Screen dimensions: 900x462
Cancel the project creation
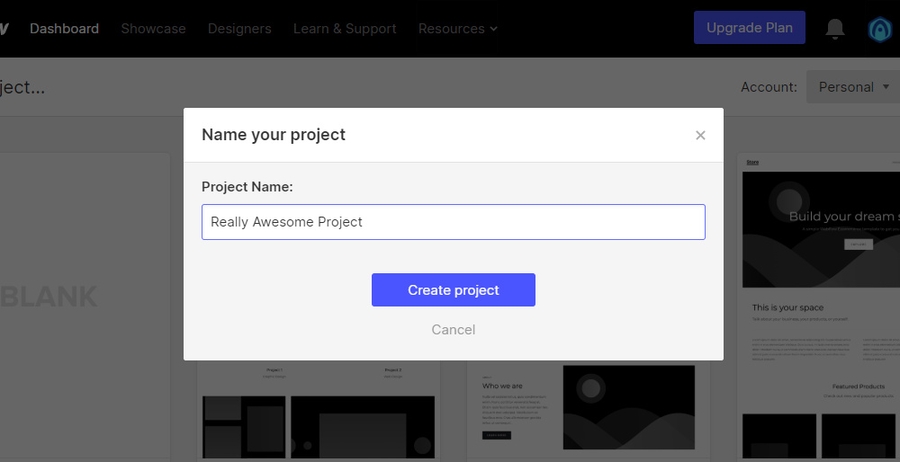coord(453,330)
